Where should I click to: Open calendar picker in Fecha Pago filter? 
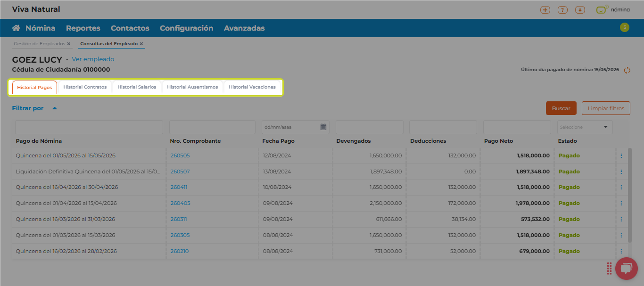[323, 127]
